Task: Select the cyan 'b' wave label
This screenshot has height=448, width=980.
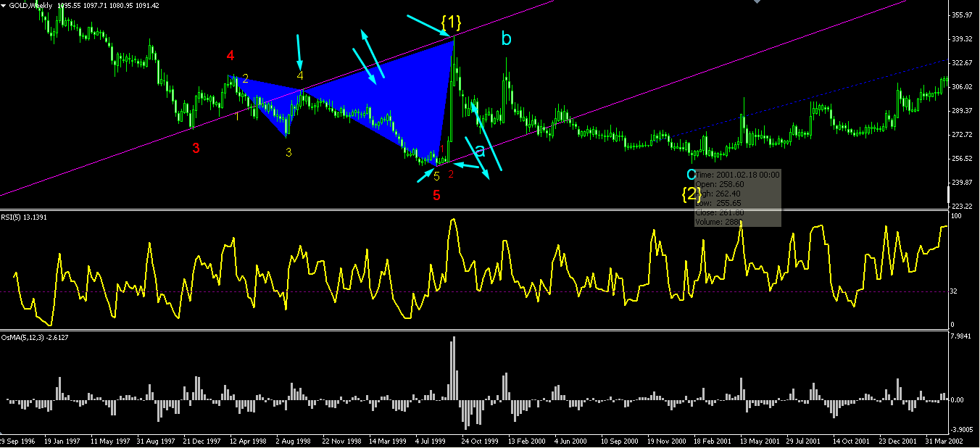Action: coord(507,38)
